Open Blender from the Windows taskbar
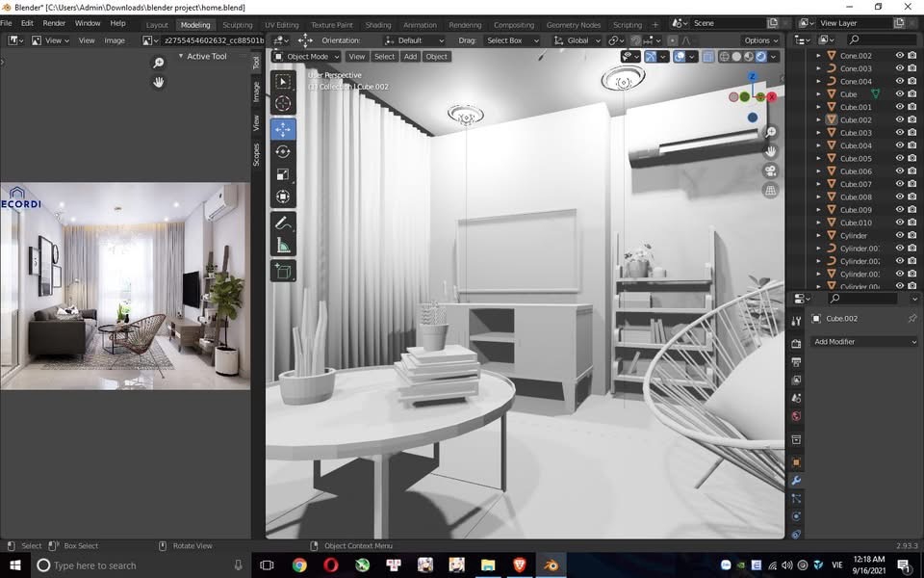This screenshot has height=578, width=924. click(x=552, y=565)
